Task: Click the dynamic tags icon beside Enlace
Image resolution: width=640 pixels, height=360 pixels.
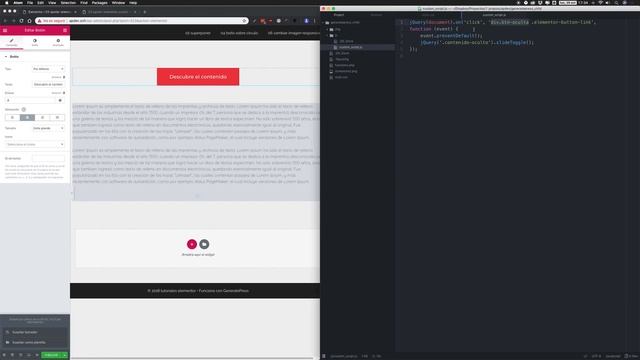Action: point(64,93)
